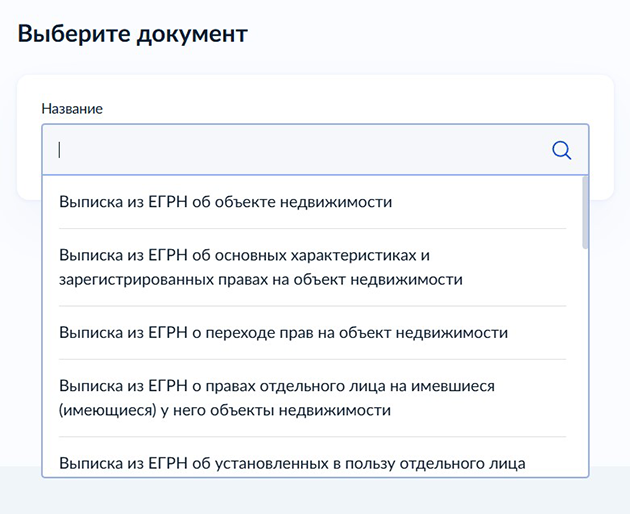Pick выписка о правах отдельного лица
This screenshot has height=514, width=630.
tap(313, 398)
